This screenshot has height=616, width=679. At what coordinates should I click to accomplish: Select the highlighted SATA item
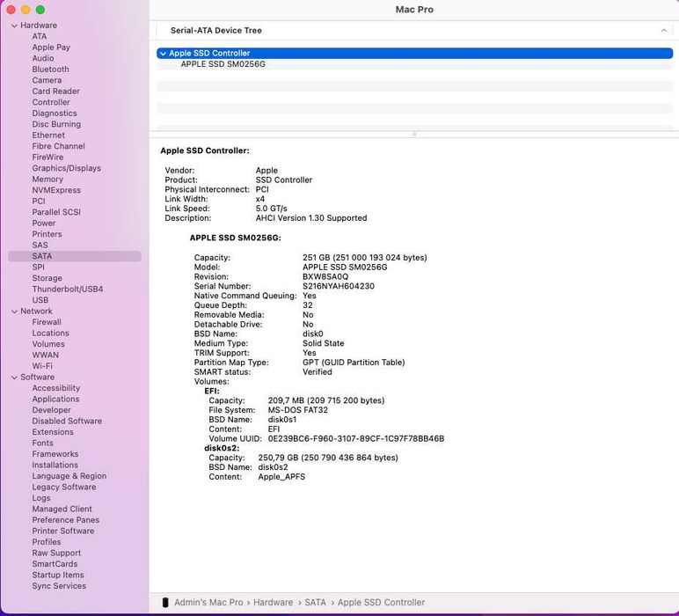(75, 256)
